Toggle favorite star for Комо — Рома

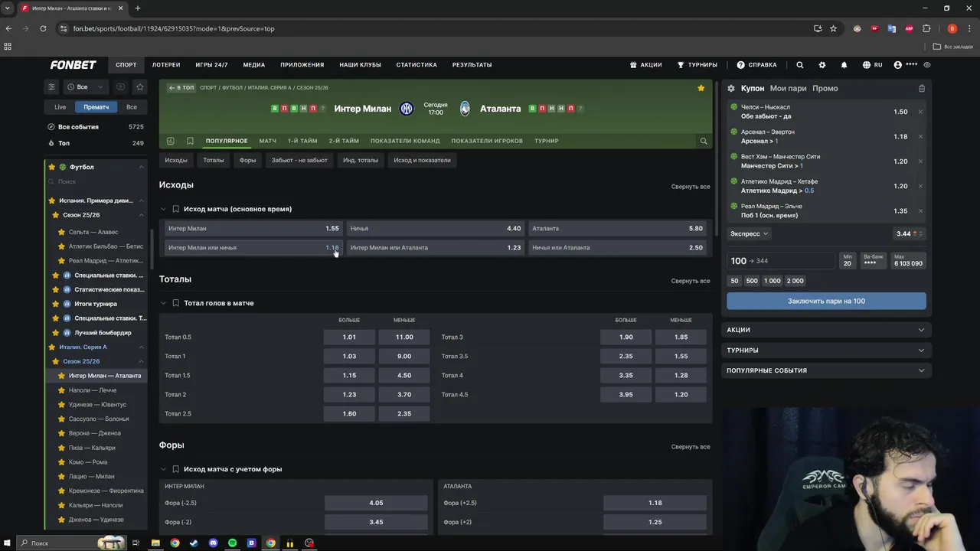point(61,462)
